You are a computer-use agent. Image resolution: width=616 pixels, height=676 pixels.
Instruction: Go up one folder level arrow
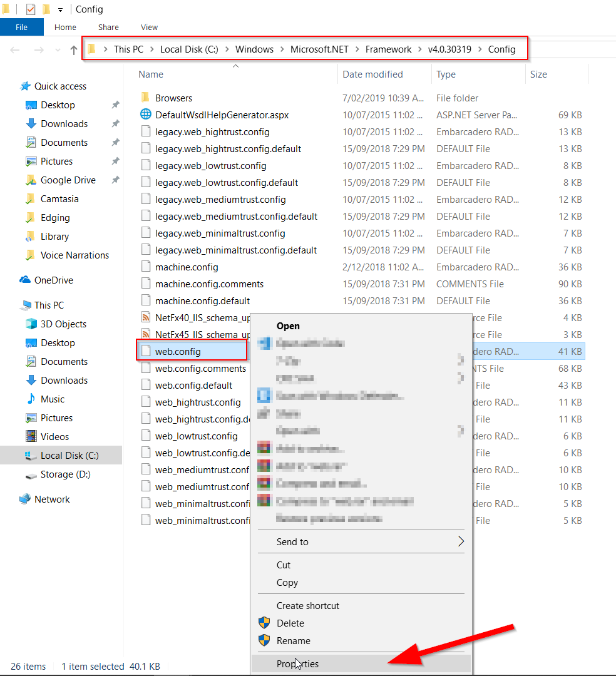coord(74,50)
